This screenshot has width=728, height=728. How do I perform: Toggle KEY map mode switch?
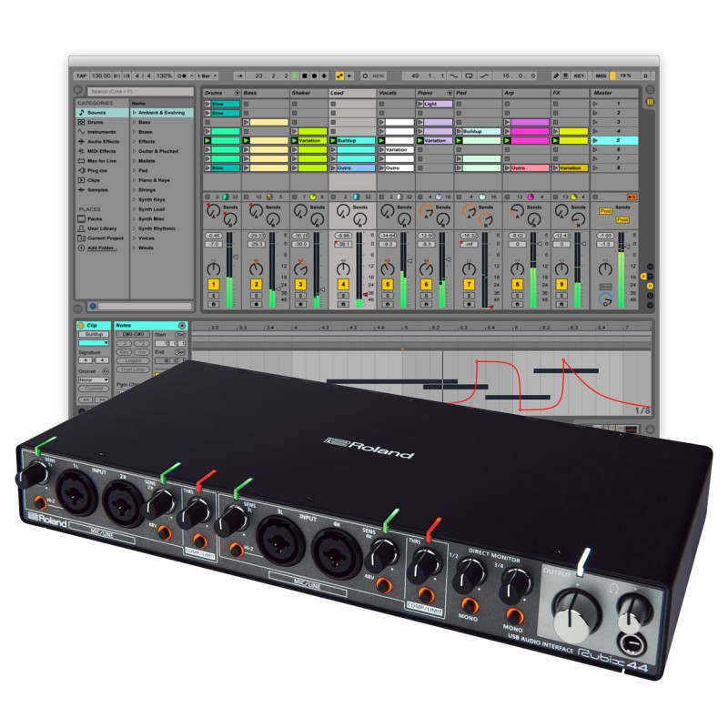579,76
